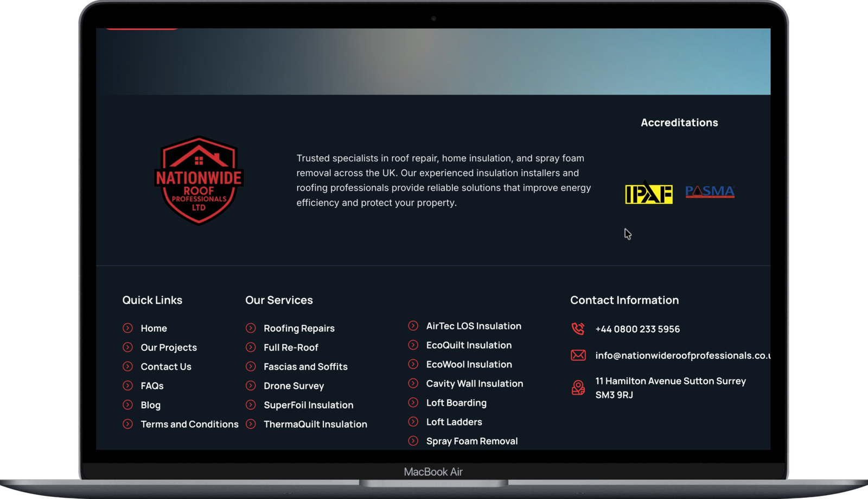Screen dimensions: 868x499
Task: Click the arrow icon beside Loft Boarding
Action: [x=413, y=402]
